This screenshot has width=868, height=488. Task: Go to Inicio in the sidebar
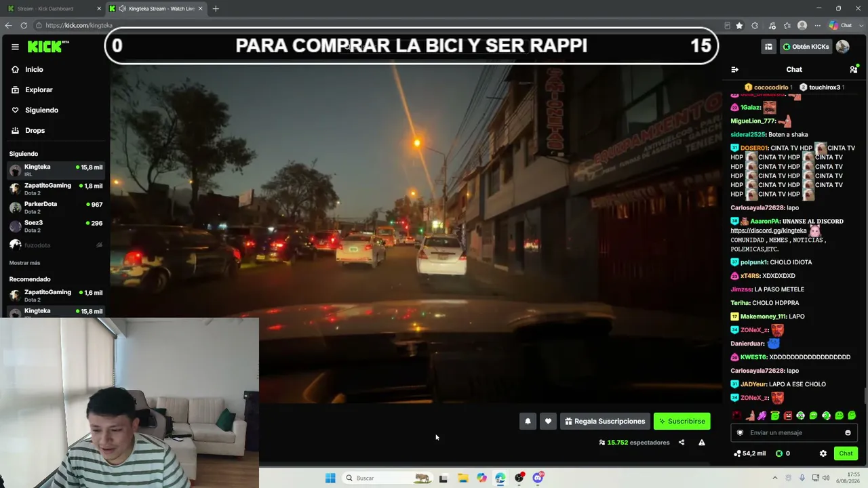pyautogui.click(x=34, y=69)
